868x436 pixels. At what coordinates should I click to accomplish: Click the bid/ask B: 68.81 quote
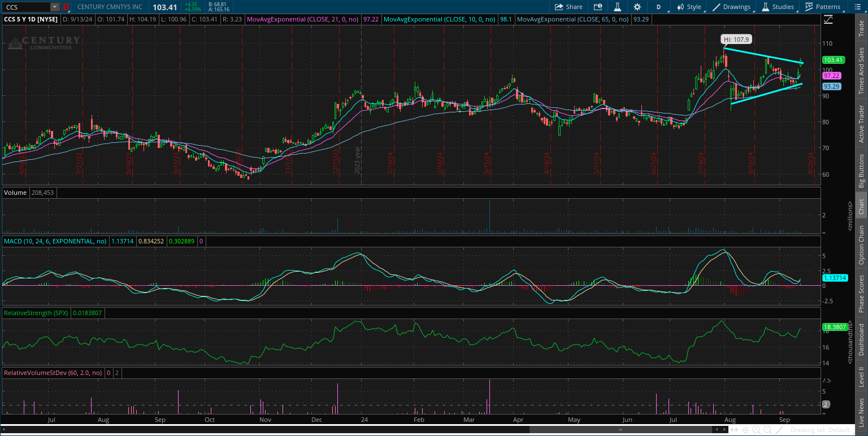coord(218,4)
